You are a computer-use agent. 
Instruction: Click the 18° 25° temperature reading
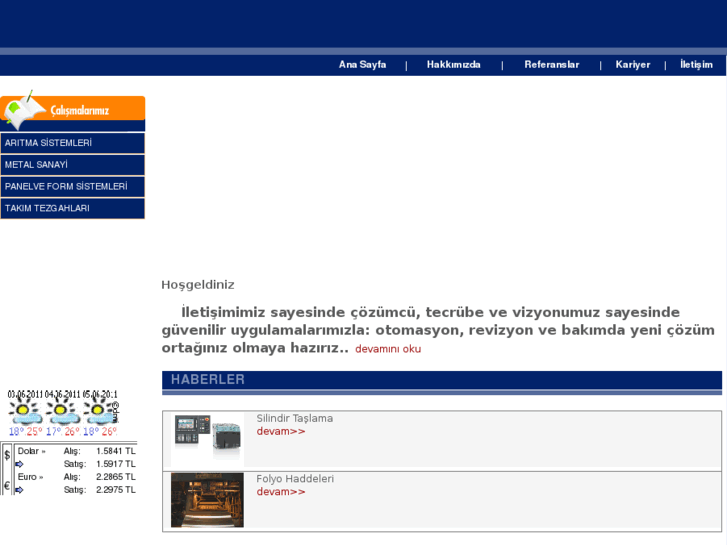tap(26, 432)
